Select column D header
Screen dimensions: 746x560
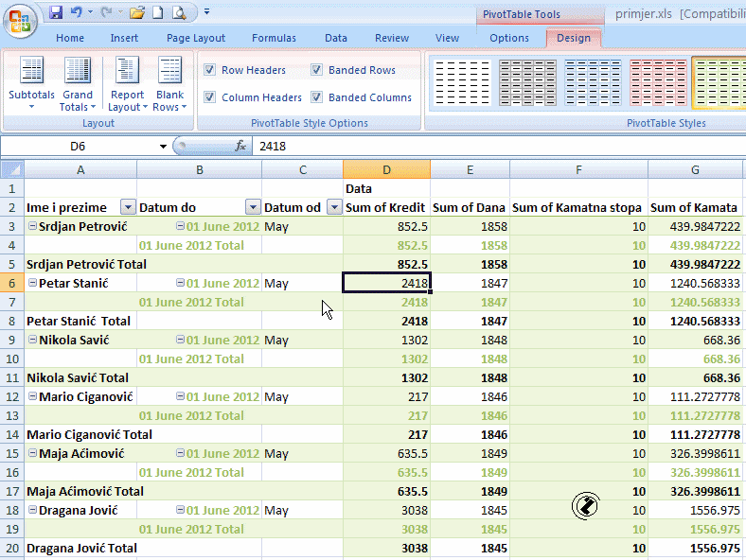pos(386,169)
